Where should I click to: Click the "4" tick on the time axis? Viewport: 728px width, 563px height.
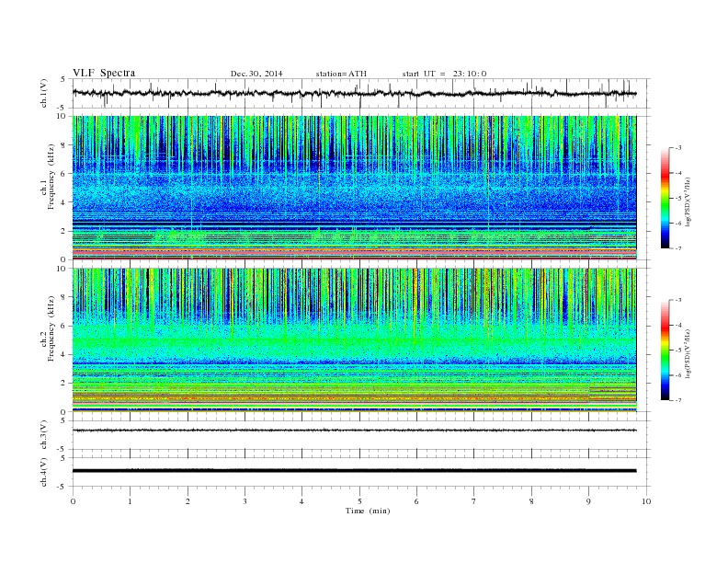coord(301,501)
